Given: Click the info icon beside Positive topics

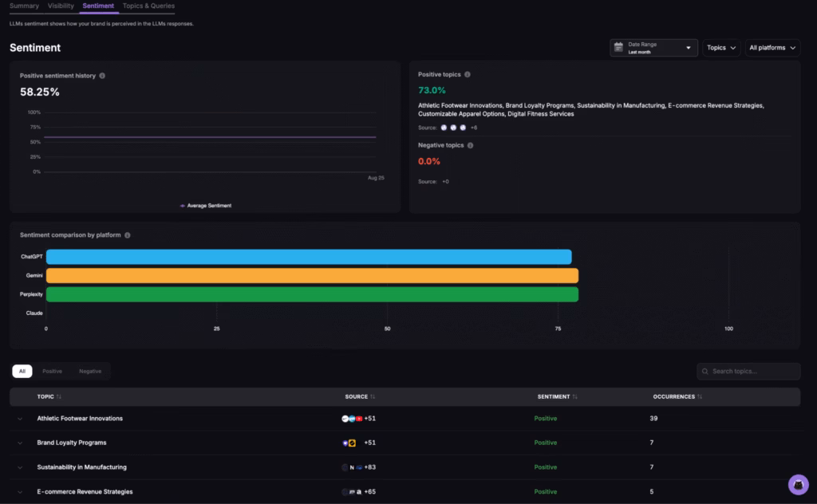Looking at the screenshot, I should pyautogui.click(x=468, y=74).
